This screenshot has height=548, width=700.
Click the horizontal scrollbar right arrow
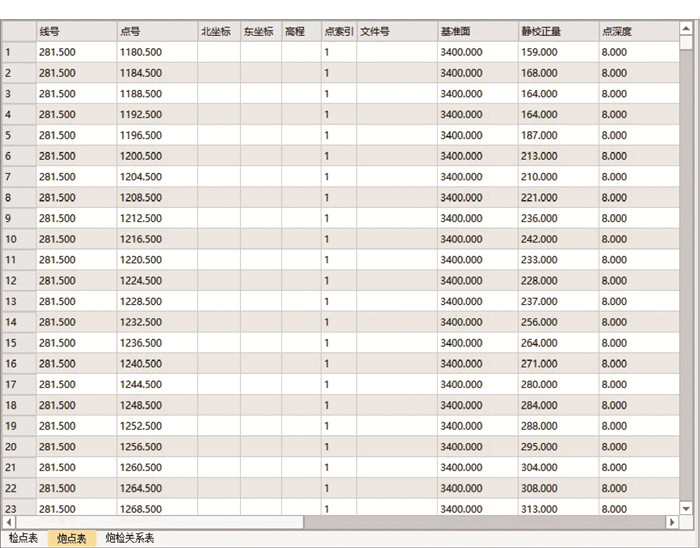[672, 522]
